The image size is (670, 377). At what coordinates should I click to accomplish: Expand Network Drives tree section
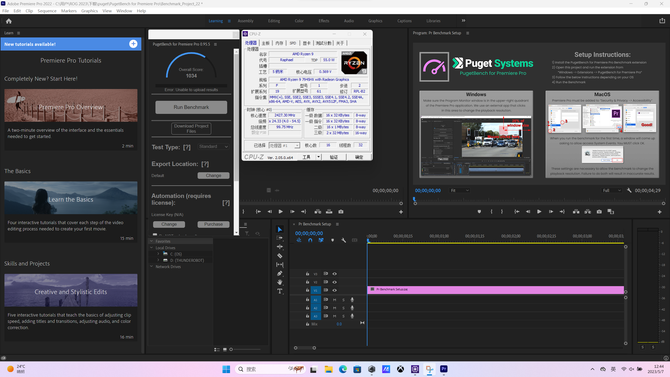pos(151,267)
